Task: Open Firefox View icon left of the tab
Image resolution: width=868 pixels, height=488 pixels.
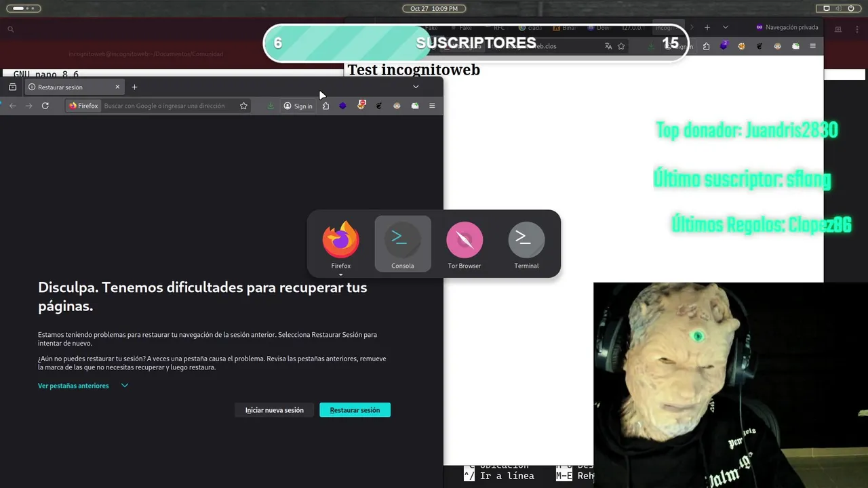Action: (12, 87)
